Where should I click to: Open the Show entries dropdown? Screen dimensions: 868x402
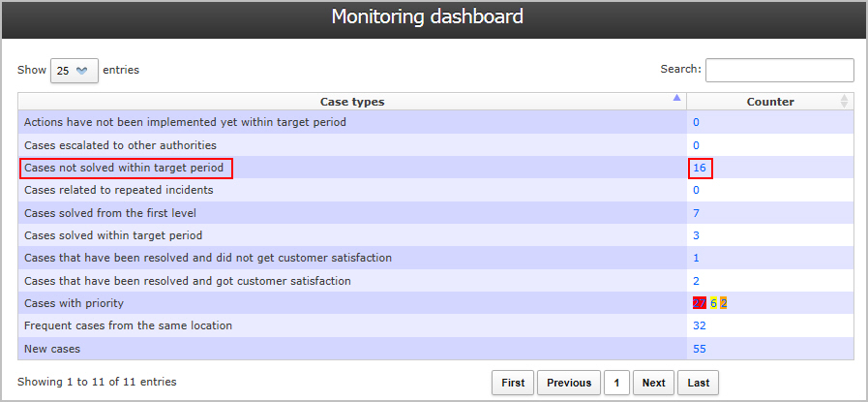75,71
